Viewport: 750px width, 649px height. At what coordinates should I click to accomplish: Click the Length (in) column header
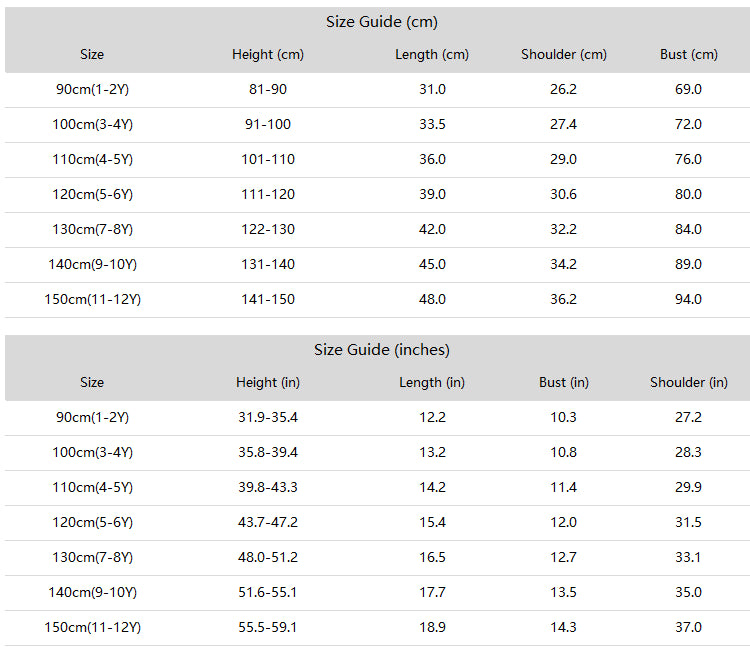point(432,383)
